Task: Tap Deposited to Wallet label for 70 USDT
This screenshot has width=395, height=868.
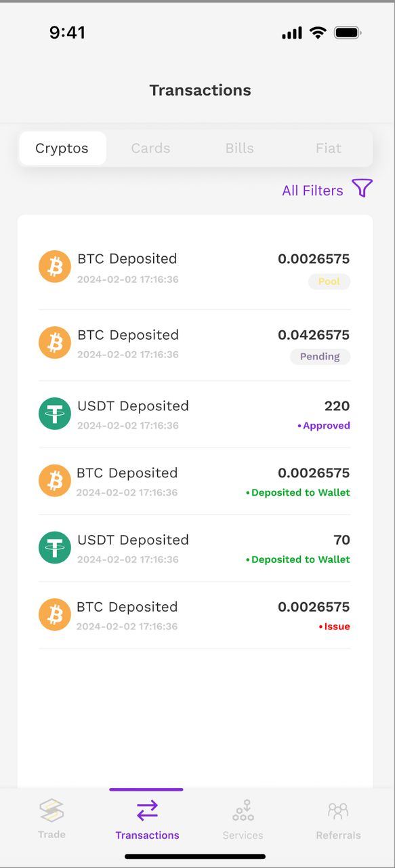Action: pyautogui.click(x=298, y=559)
